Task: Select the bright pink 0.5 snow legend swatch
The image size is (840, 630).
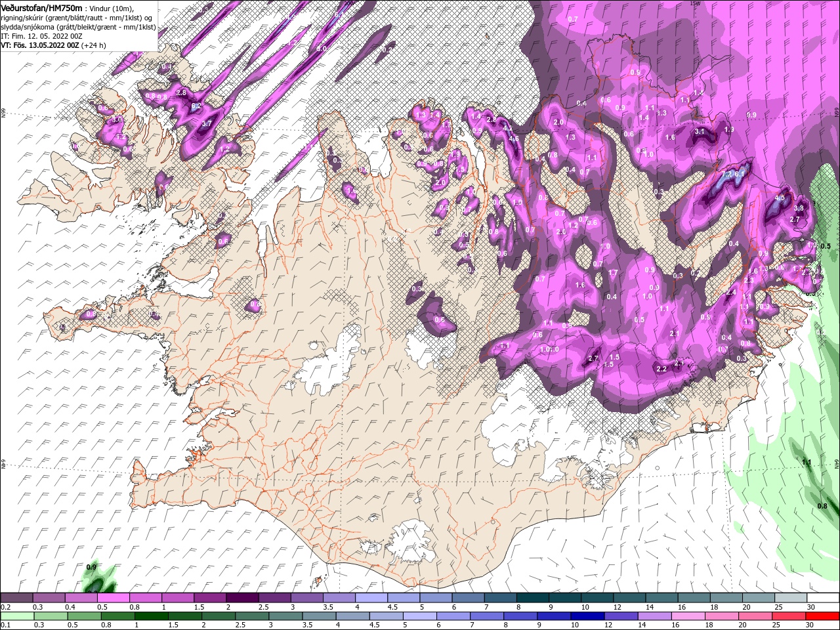Action: [114, 598]
